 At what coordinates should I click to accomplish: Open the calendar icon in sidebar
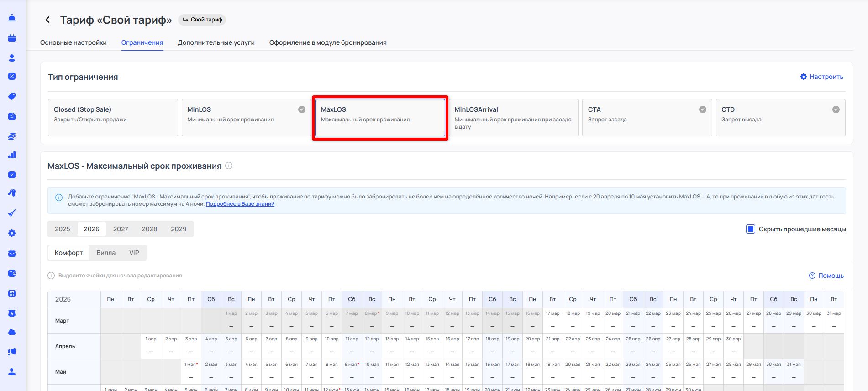click(x=12, y=38)
